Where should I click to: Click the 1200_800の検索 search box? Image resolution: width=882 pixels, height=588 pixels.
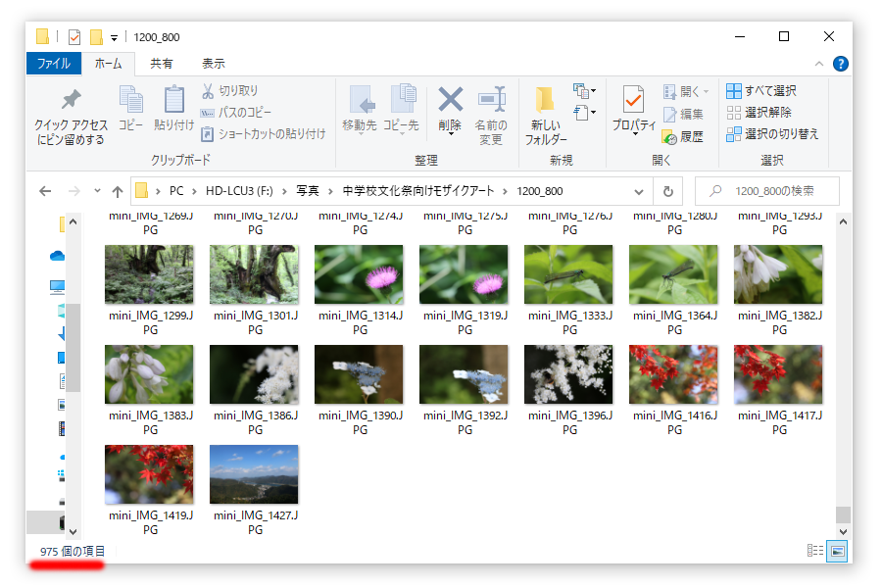click(x=767, y=191)
